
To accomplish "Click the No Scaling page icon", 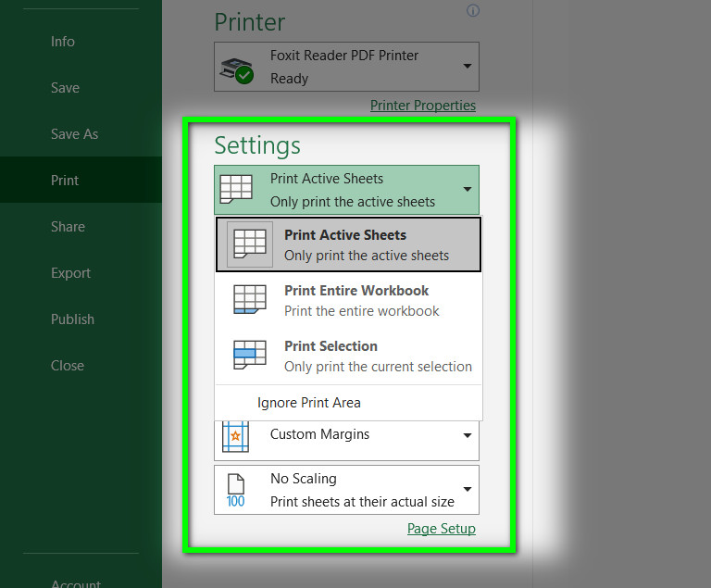I will tap(235, 491).
